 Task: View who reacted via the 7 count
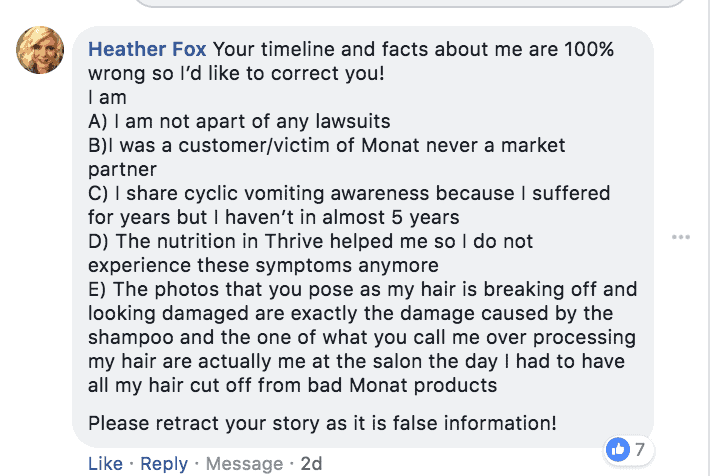[639, 450]
